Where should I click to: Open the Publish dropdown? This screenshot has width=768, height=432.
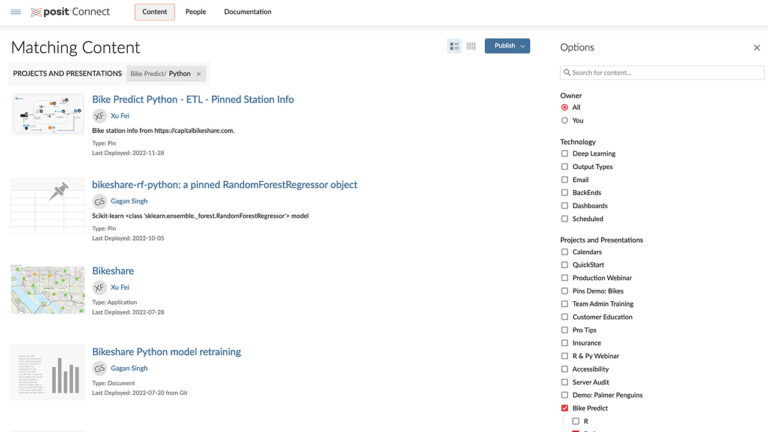[x=507, y=46]
